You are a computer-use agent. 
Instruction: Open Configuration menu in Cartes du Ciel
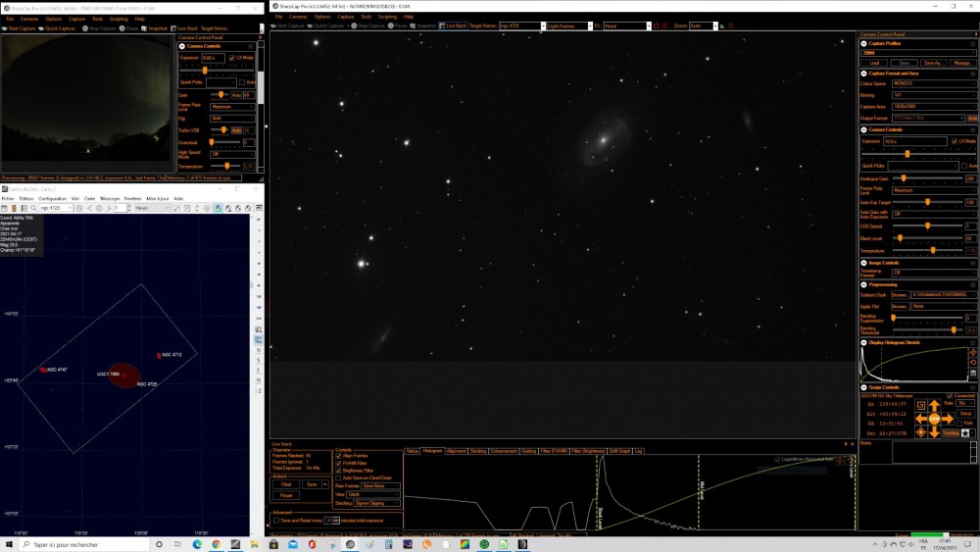(52, 198)
